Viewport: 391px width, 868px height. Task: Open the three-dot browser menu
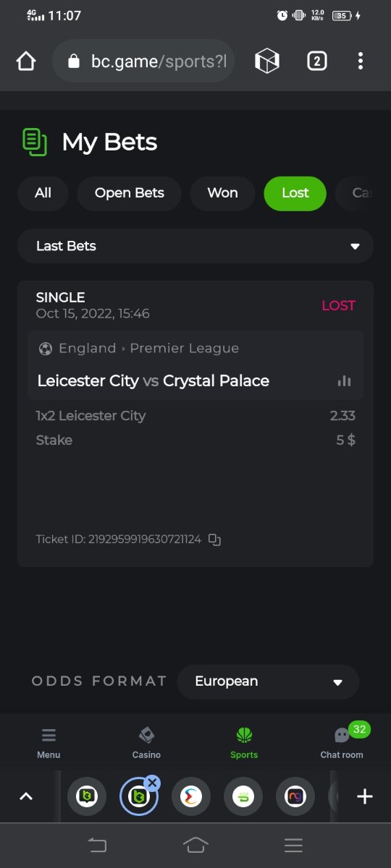361,61
